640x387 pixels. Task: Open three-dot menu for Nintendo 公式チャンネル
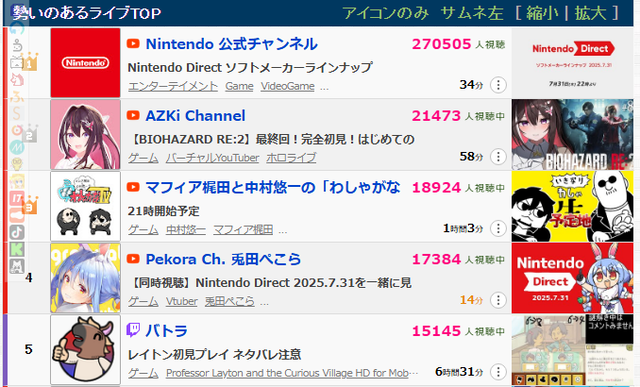point(498,85)
